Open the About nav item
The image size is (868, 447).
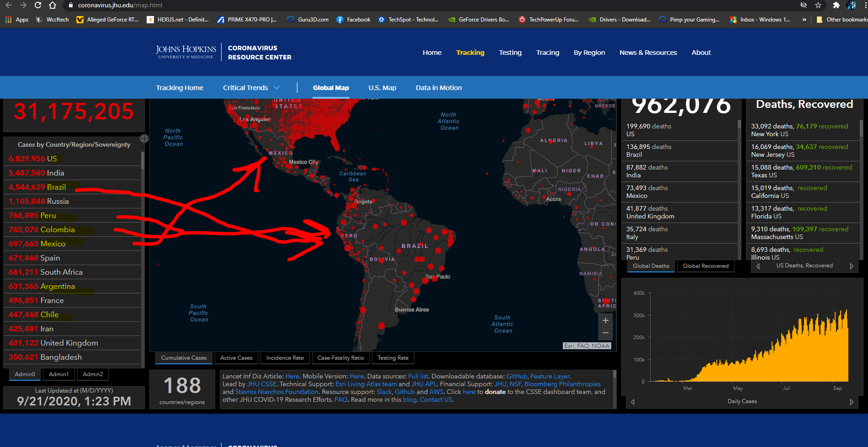701,53
